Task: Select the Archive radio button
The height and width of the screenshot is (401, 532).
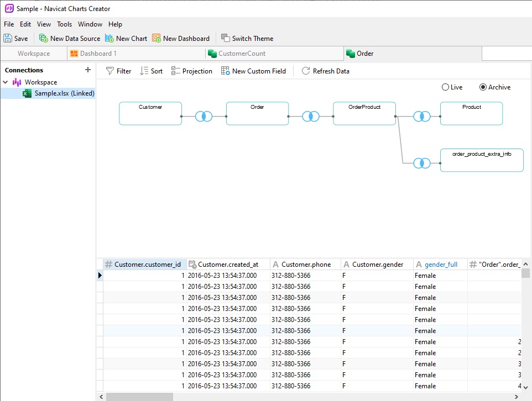Action: [x=483, y=87]
